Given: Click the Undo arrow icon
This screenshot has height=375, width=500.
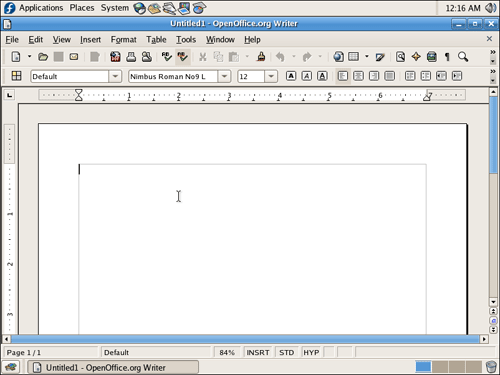Looking at the screenshot, I should tap(280, 57).
